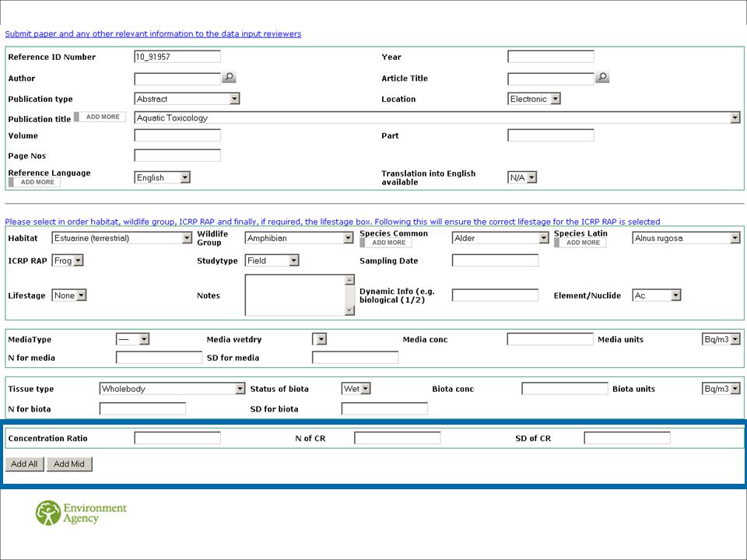This screenshot has height=560, width=747.
Task: Open the Status of biota dropdown
Action: click(x=356, y=389)
